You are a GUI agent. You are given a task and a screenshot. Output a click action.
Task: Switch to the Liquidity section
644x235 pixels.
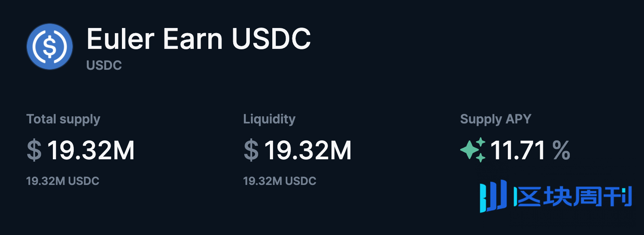[269, 118]
